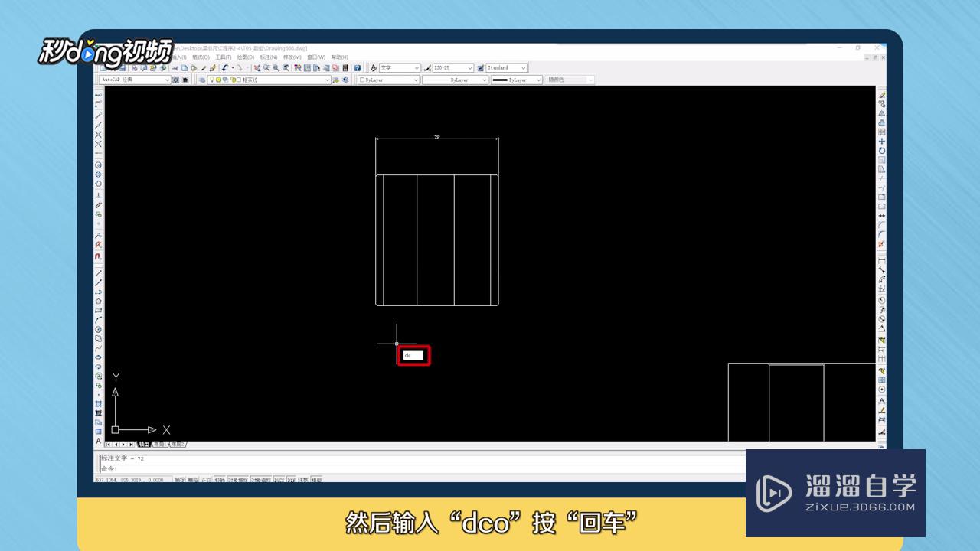The image size is (980, 551).
Task: Select the Linear dimension tool
Action: click(882, 261)
